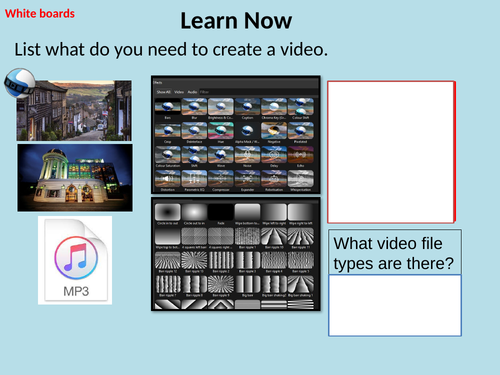
Task: Click the hillside village street photo
Action: tap(74, 110)
